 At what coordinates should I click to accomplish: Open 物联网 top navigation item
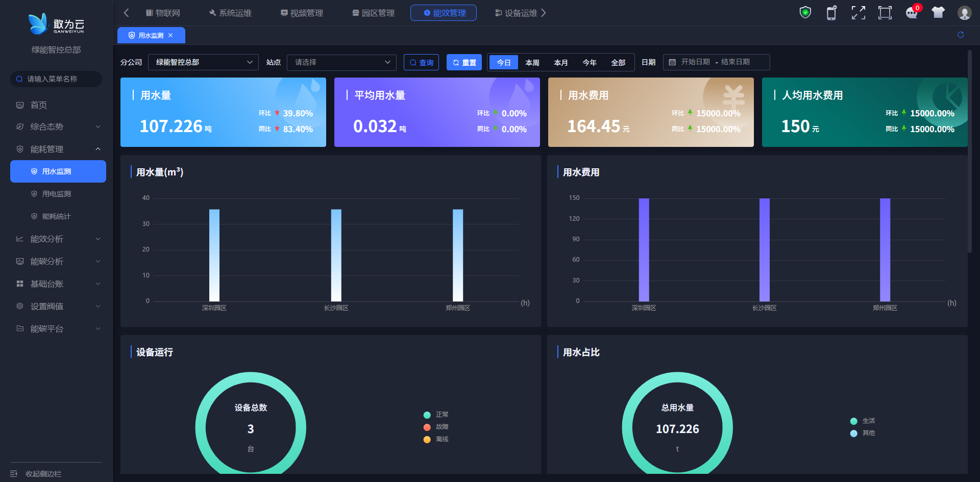[163, 13]
